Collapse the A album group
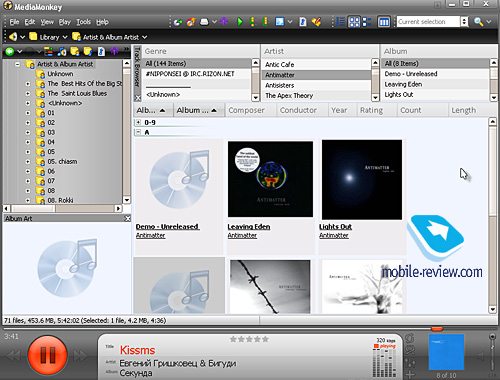Viewport: 500px width, 380px height. [138, 132]
